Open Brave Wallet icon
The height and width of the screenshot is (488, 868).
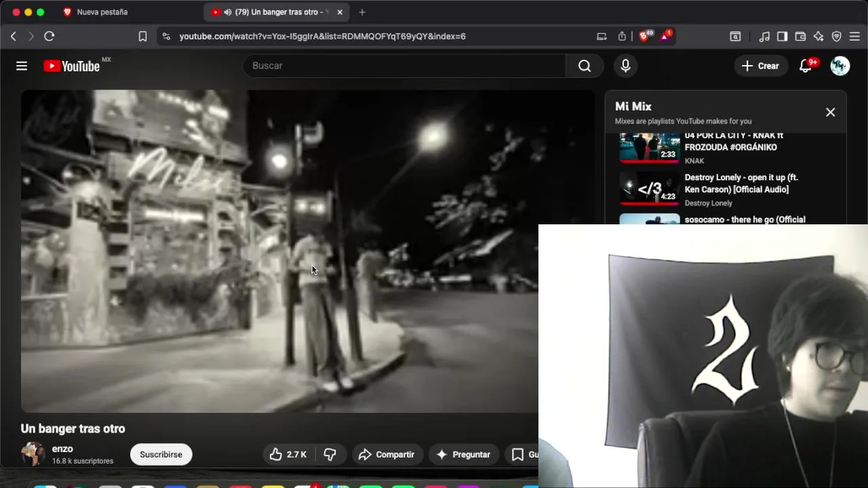[x=800, y=37]
